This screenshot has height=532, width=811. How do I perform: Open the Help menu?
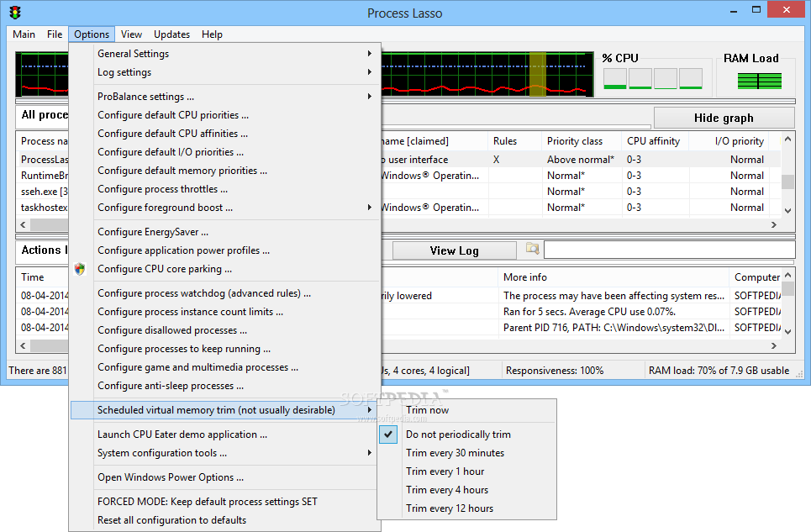click(x=212, y=34)
